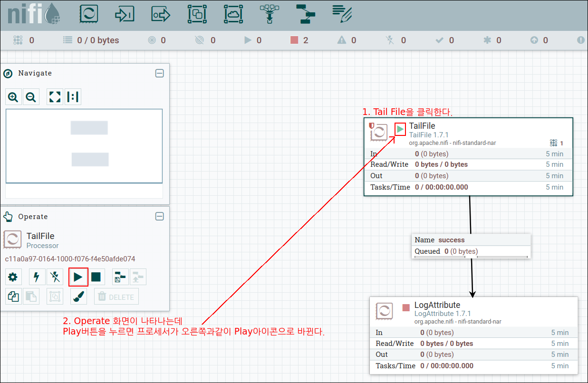The width and height of the screenshot is (588, 383).
Task: Open TailFile configuration gear in Operate panel
Action: click(x=13, y=277)
